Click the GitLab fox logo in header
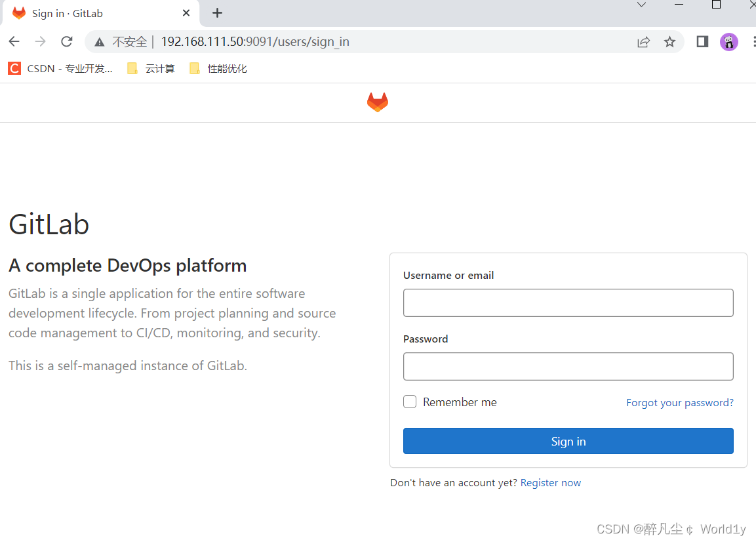756x542 pixels. pyautogui.click(x=378, y=102)
